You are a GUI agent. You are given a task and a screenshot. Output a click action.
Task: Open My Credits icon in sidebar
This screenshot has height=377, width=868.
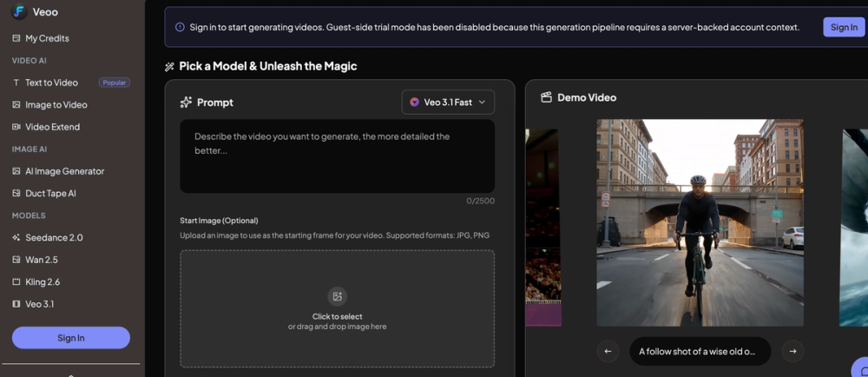click(16, 38)
